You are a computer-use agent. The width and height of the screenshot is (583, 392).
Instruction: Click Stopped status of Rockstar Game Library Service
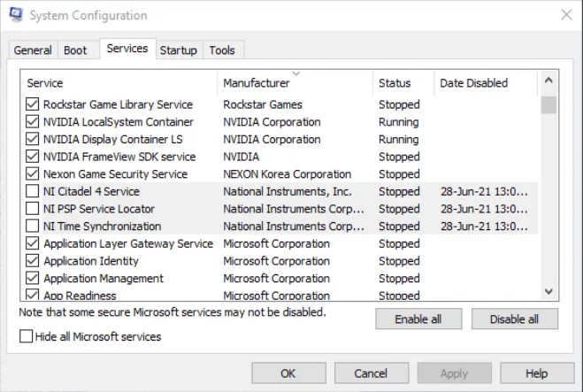(x=399, y=104)
